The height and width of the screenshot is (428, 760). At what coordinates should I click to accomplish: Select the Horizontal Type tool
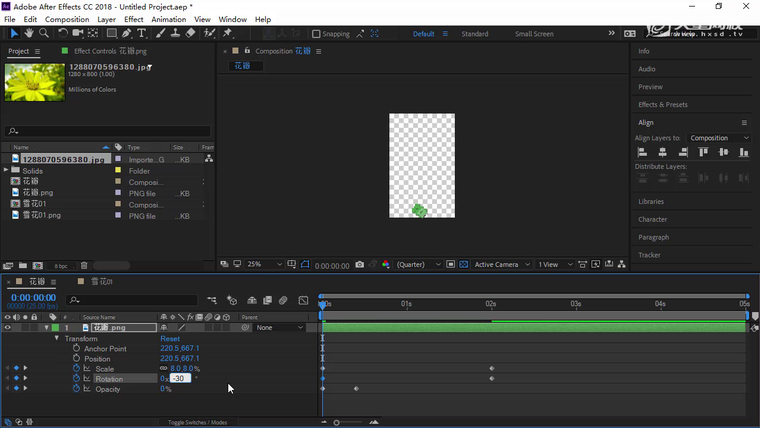point(142,33)
